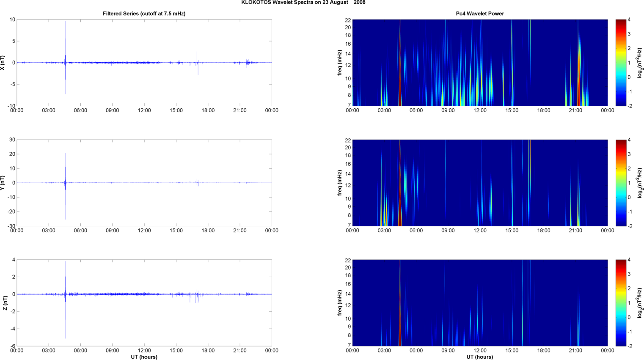Screen dimensions: 644x360
Task: Click UT (hours) label under bottom wavelet plot
Action: coord(479,357)
